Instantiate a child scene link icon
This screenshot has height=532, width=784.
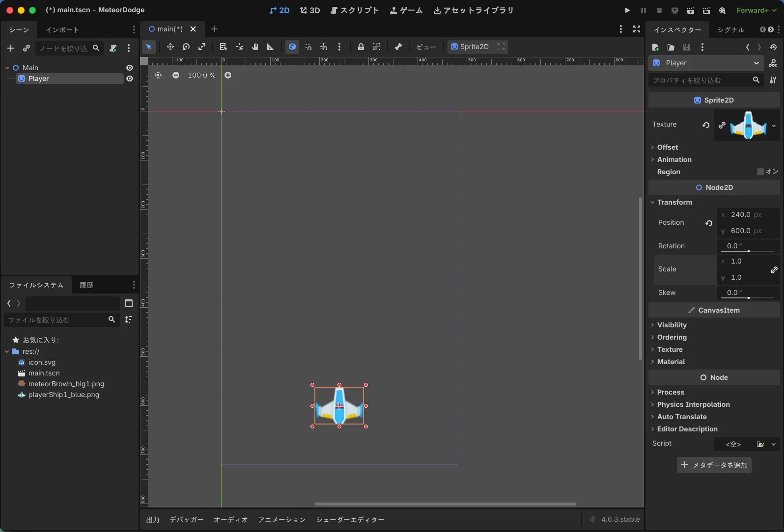(27, 48)
